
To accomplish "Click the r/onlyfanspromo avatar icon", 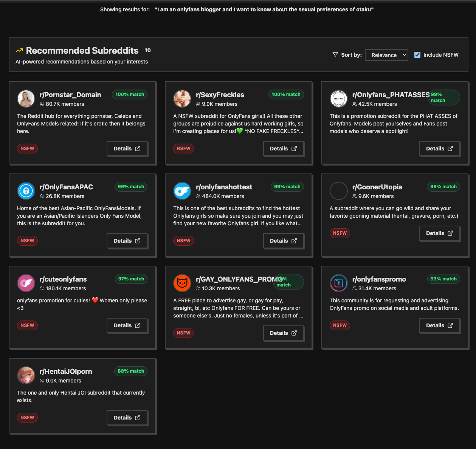I will pos(339,283).
